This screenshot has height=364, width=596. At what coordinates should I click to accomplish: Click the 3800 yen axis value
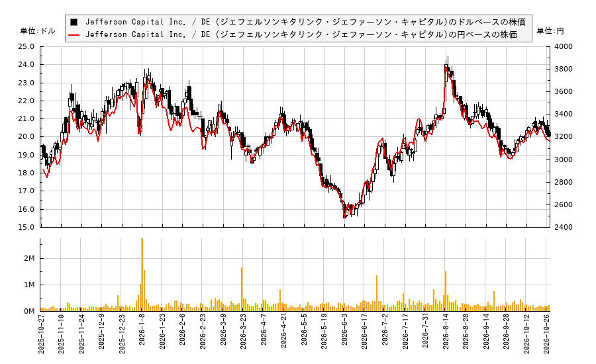(x=564, y=69)
